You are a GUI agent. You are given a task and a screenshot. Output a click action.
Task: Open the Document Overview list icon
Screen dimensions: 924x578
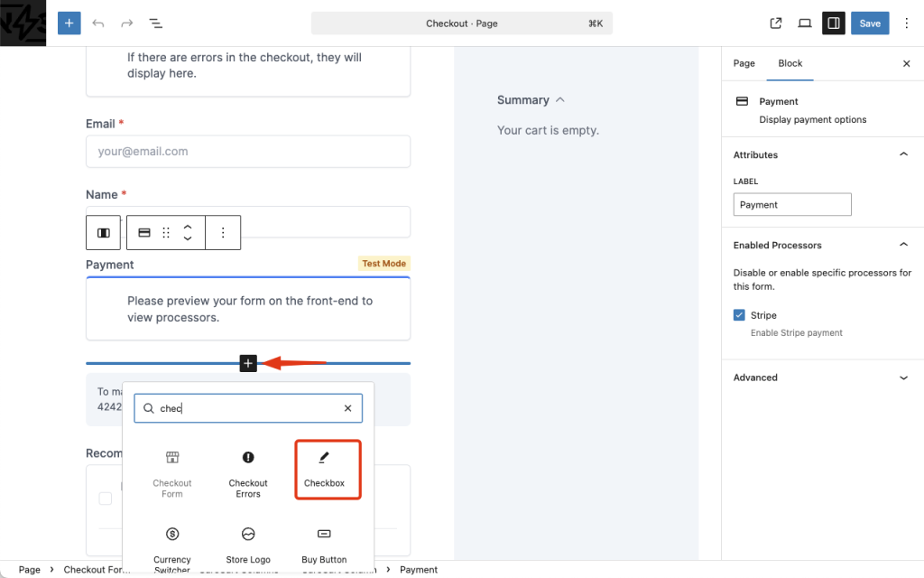coord(156,23)
